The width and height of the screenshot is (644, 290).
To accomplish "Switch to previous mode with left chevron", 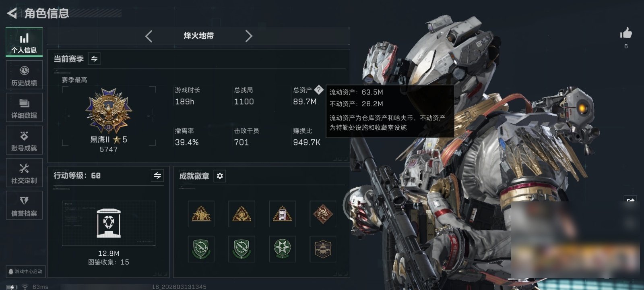I will 149,36.
